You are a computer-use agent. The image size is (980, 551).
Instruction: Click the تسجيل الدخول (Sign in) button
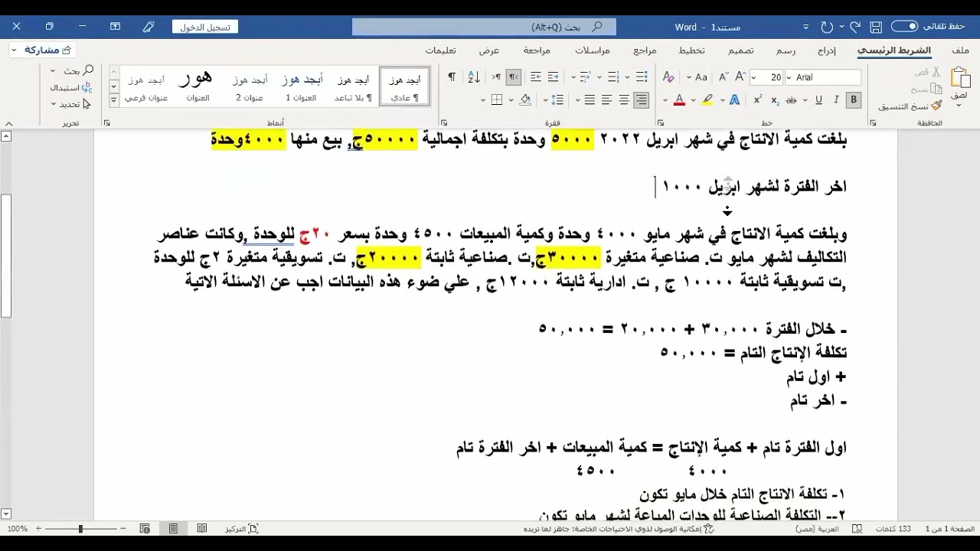point(205,27)
